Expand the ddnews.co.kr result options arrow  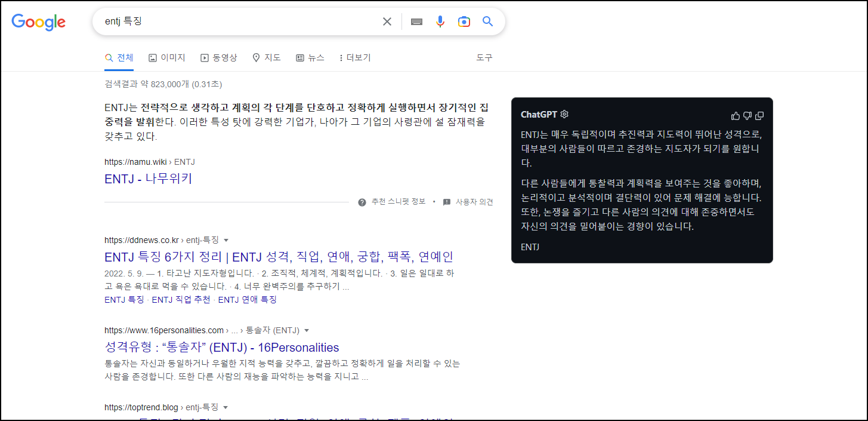pyautogui.click(x=226, y=240)
